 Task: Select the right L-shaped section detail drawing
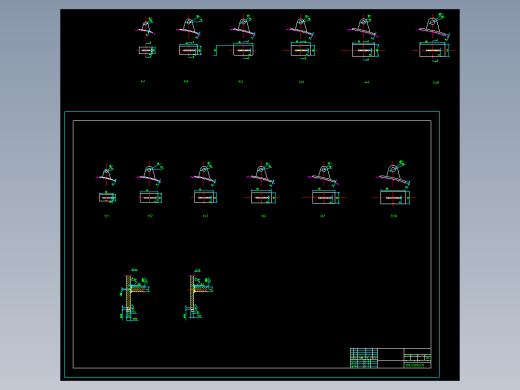(198, 294)
